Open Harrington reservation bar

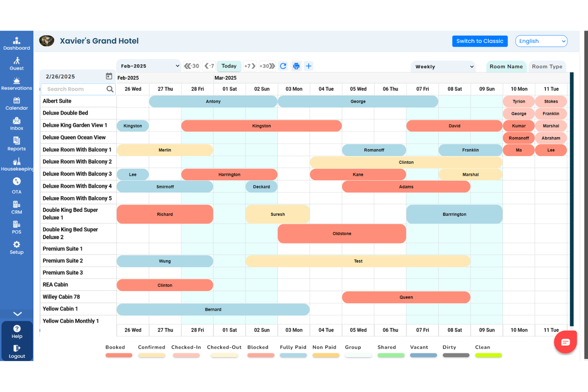(229, 174)
